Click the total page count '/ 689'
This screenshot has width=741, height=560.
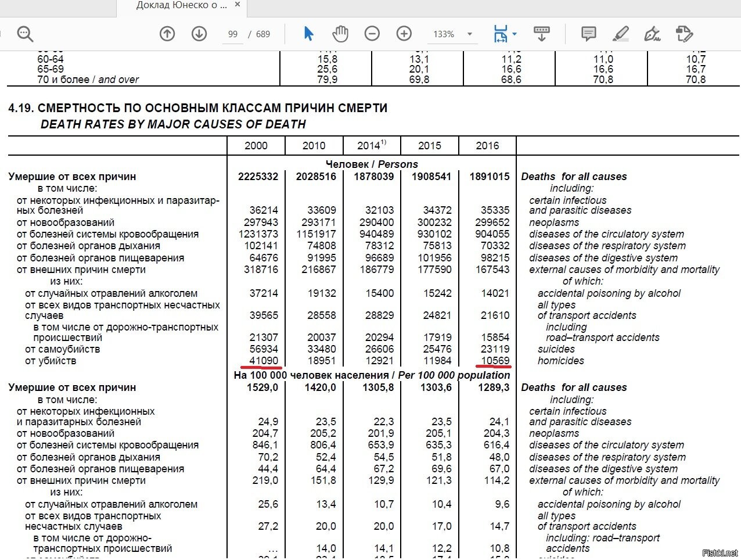point(260,34)
